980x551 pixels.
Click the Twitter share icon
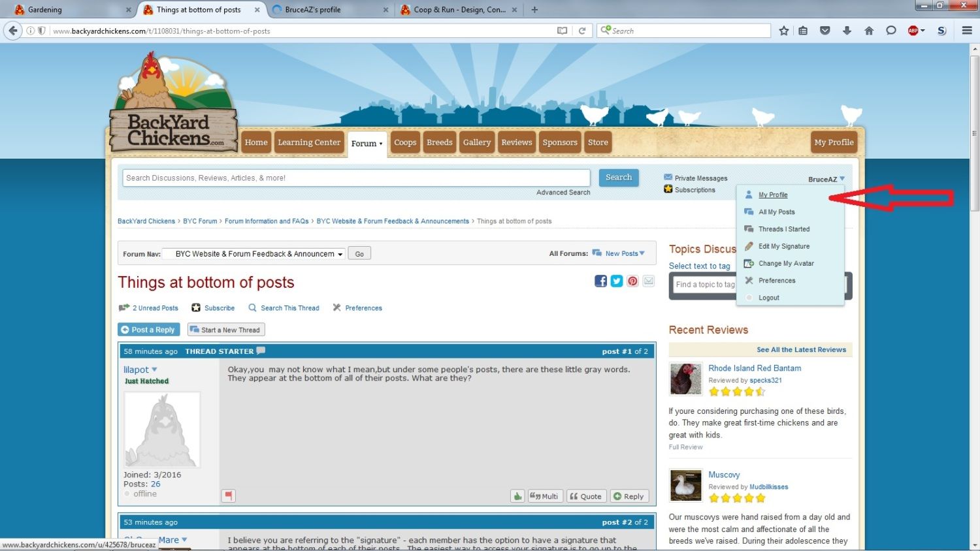[617, 281]
